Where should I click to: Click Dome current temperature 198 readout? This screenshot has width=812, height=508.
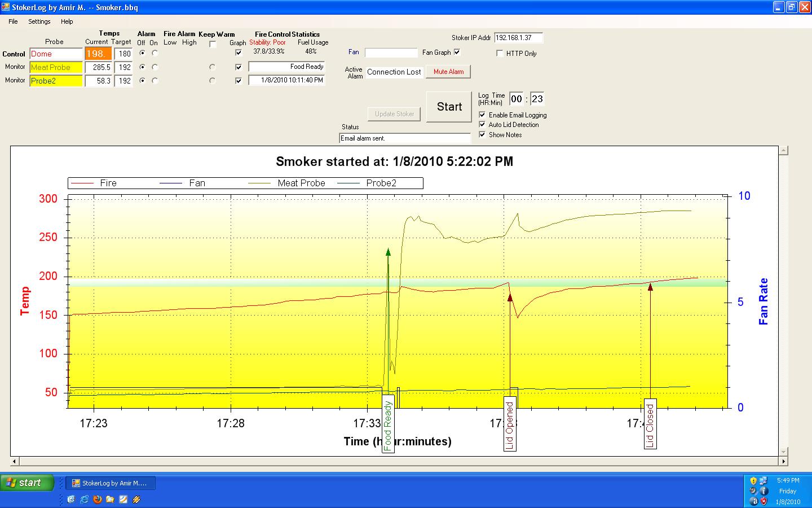(x=98, y=54)
